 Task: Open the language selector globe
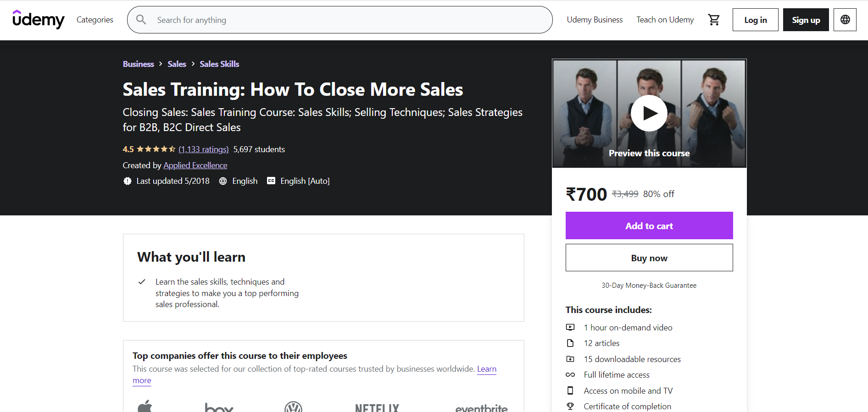coord(845,20)
